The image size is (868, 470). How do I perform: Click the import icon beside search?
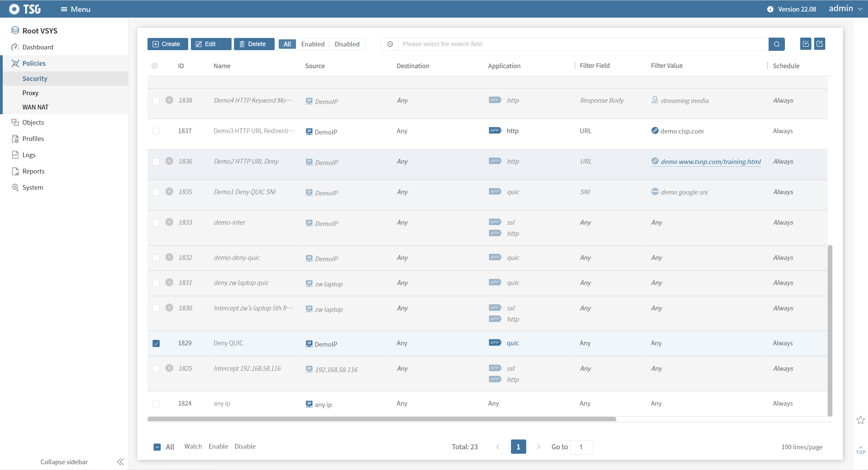click(806, 44)
